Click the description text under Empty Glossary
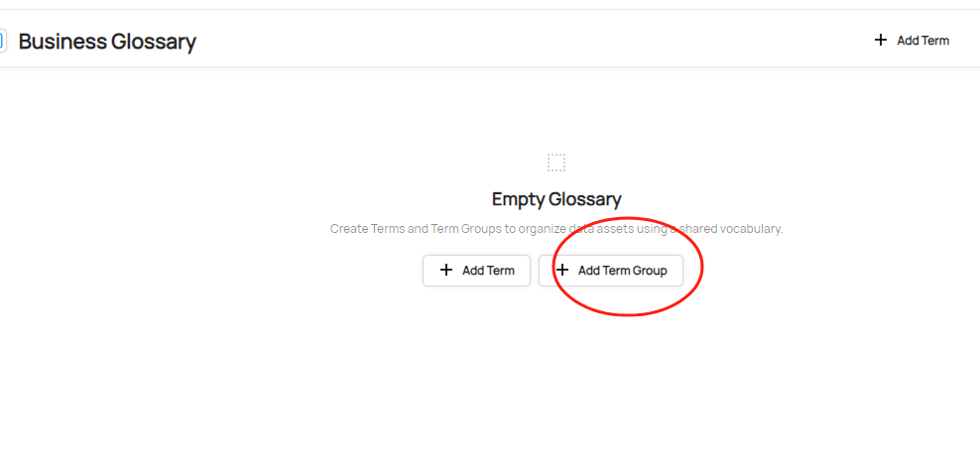The image size is (980, 456). 556,229
